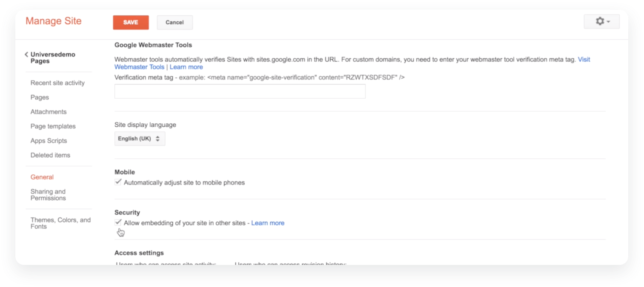Uncheck Allow embedding of your site
Viewport: 644px width, 287px height.
coord(118,223)
